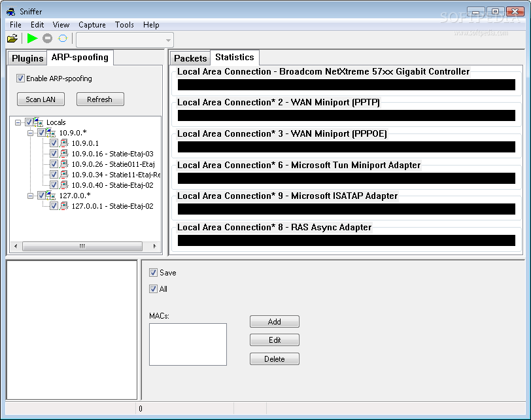The width and height of the screenshot is (531, 420).
Task: Open the View menu
Action: click(x=61, y=25)
